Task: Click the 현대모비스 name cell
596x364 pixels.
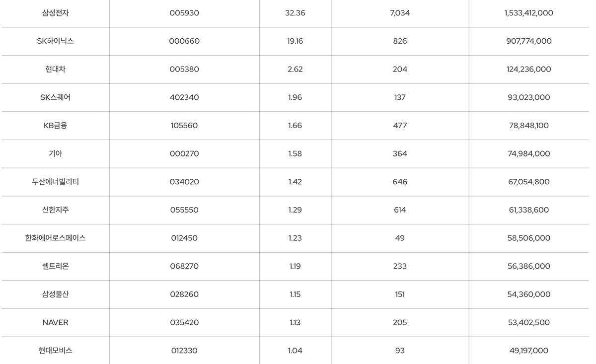Action: point(56,350)
